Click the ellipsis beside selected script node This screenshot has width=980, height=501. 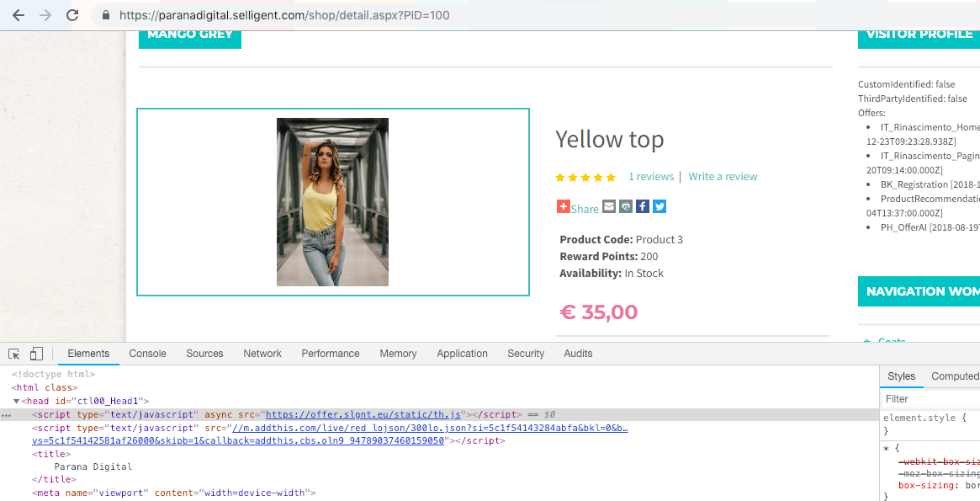(6, 414)
